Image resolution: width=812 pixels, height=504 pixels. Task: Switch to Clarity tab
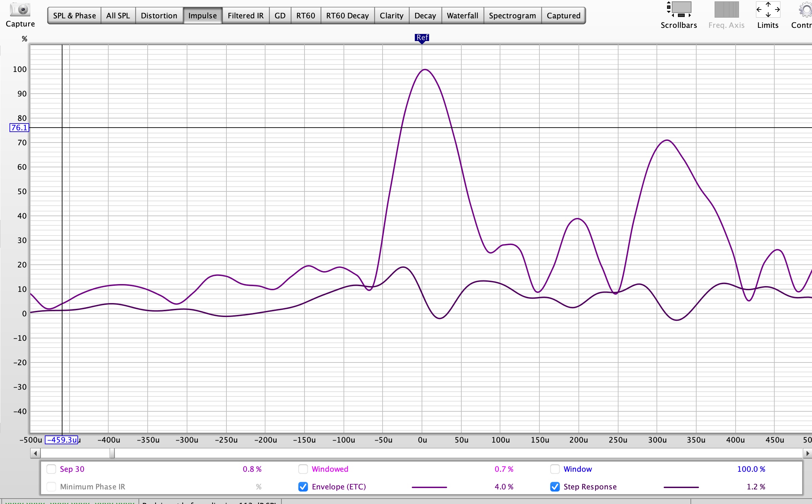click(x=392, y=16)
